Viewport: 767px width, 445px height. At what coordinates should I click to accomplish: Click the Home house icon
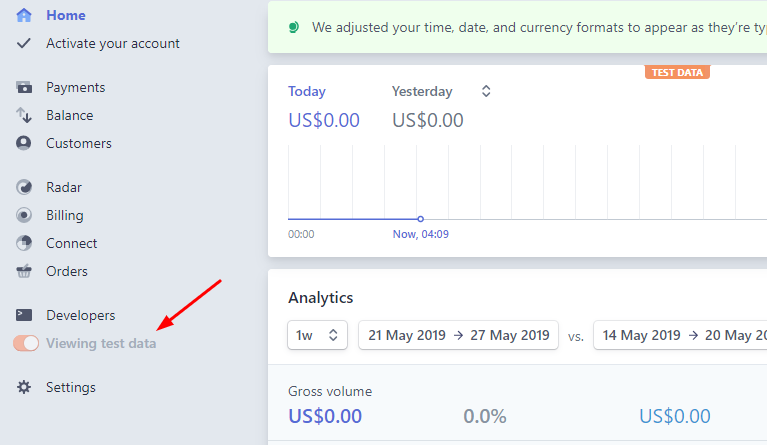(x=24, y=16)
